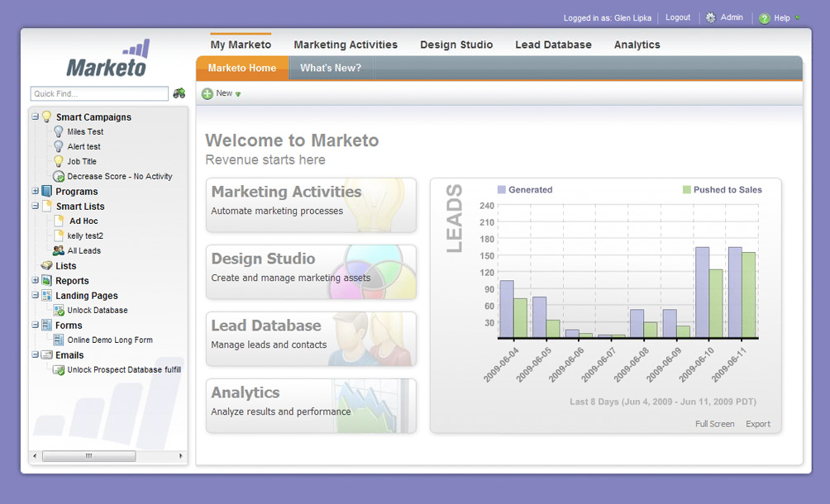Focus the Quick Find input field
830x504 pixels.
pos(99,93)
